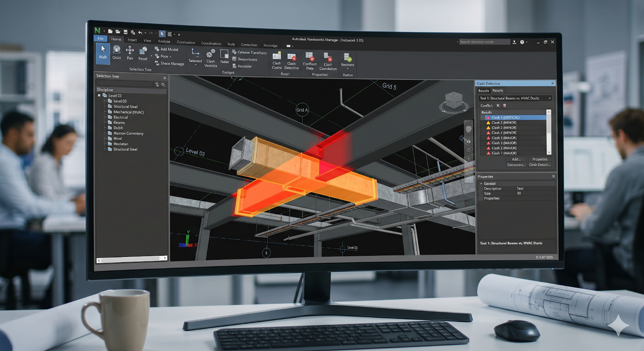
Task: Collapse the Gecaial section in Properties
Action: [x=481, y=184]
